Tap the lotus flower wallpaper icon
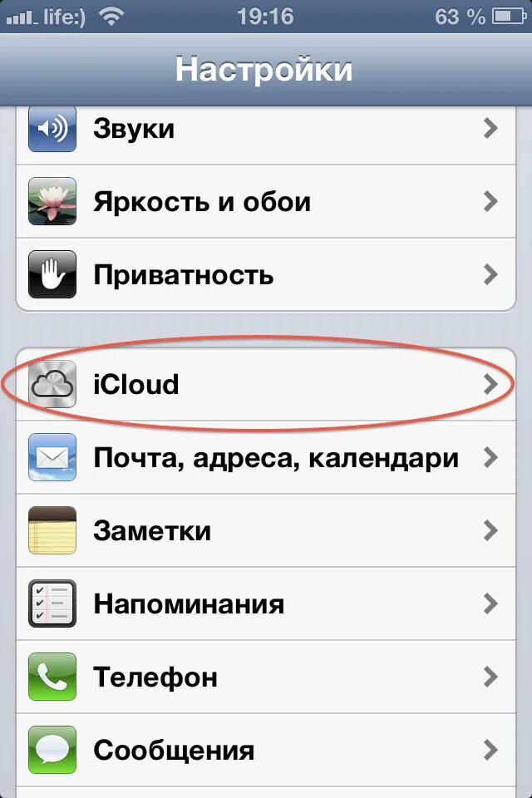 pyautogui.click(x=52, y=201)
